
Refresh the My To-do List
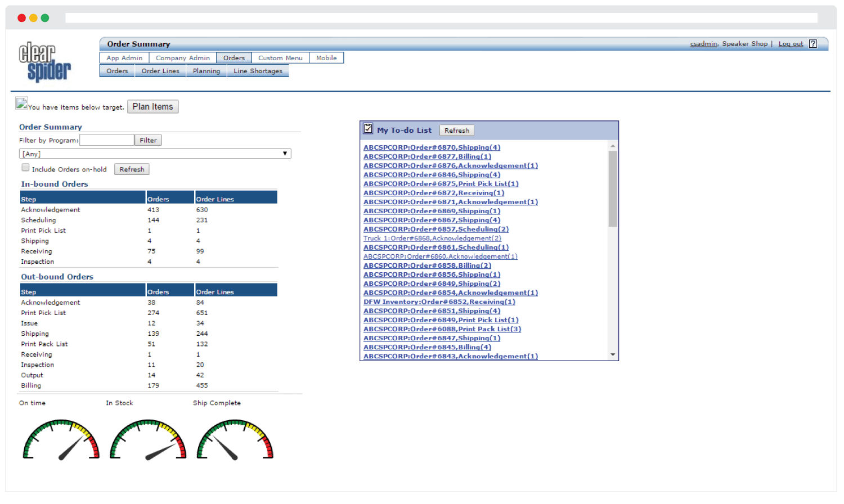tap(456, 130)
